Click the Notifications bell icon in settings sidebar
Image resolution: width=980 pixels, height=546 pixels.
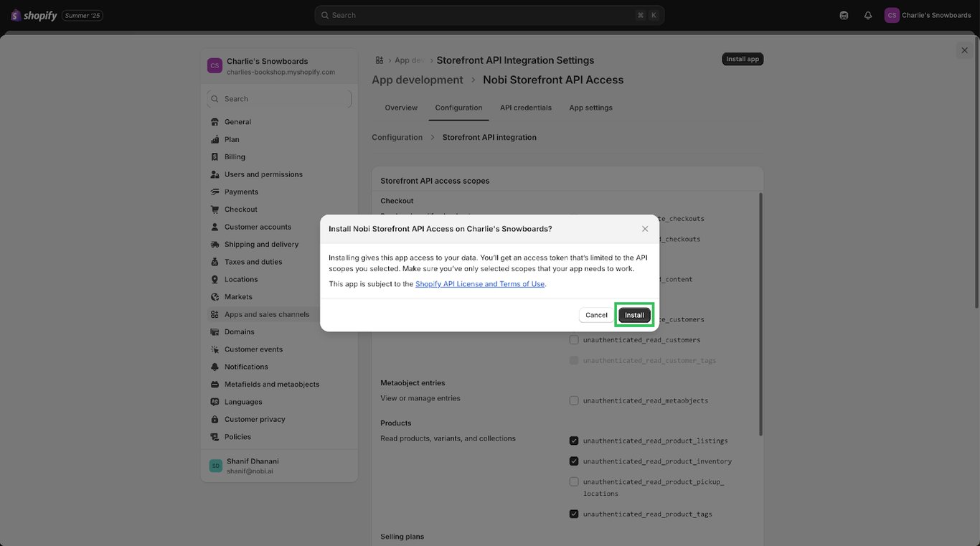point(215,367)
